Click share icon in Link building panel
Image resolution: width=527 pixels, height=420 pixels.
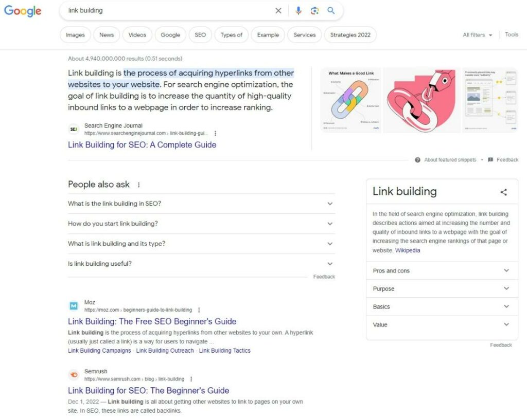tap(503, 192)
